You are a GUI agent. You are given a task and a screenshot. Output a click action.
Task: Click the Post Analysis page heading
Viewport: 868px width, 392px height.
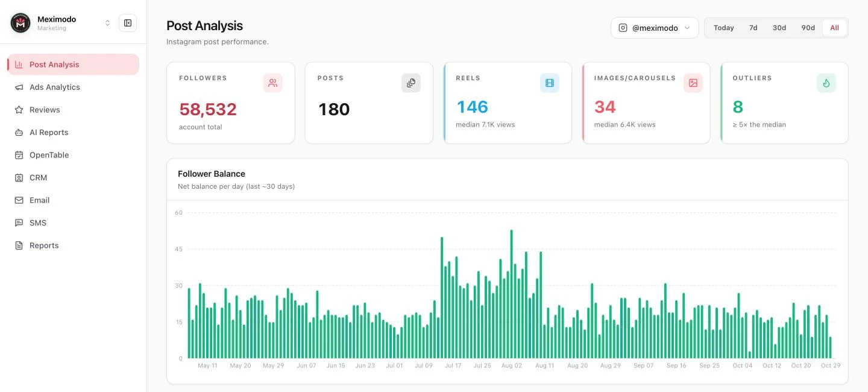pos(205,25)
